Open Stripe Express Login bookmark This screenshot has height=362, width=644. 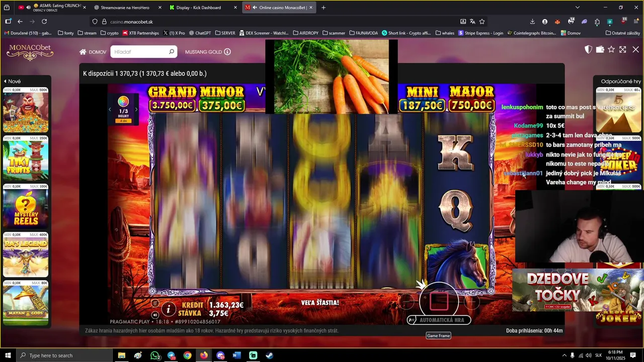(480, 33)
